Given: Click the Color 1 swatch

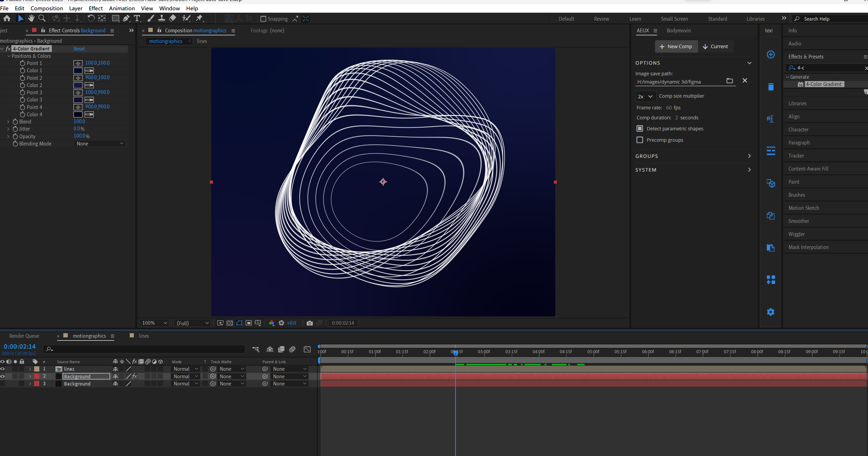Looking at the screenshot, I should click(x=78, y=70).
